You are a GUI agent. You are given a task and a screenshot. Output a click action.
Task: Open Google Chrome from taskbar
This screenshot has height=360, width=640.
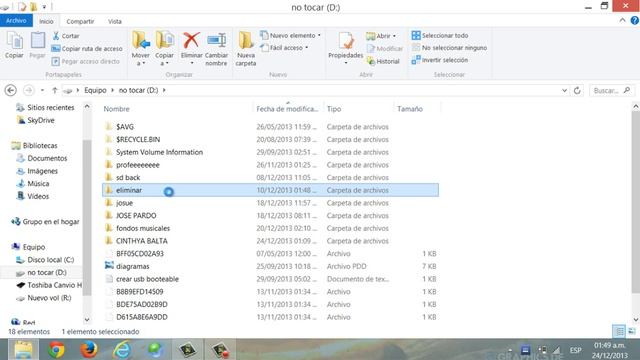(x=56, y=350)
